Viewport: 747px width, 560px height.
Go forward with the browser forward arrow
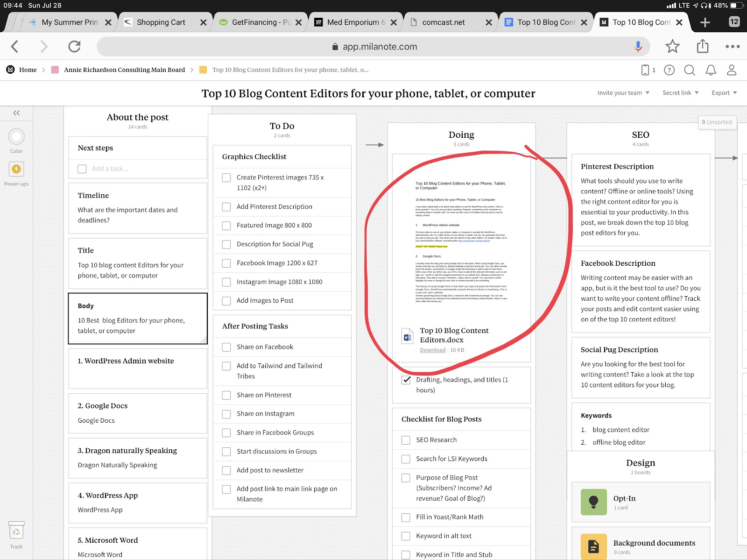click(x=44, y=46)
